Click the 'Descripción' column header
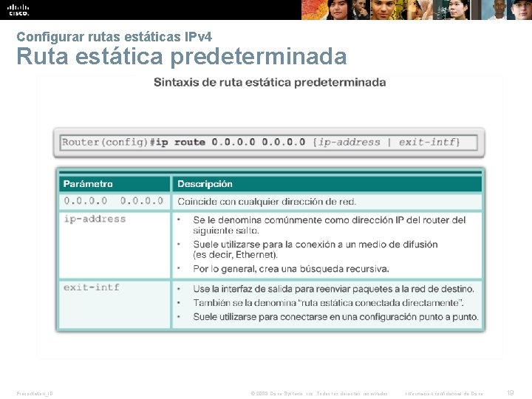 327,184
